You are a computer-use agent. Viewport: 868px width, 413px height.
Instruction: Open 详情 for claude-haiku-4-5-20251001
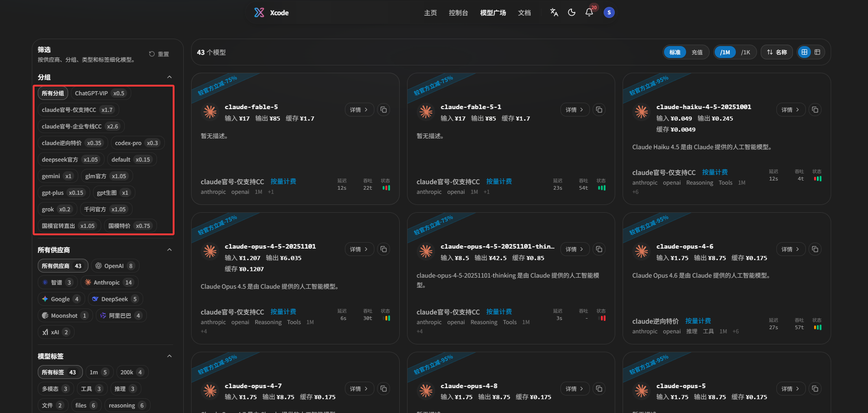pos(791,110)
